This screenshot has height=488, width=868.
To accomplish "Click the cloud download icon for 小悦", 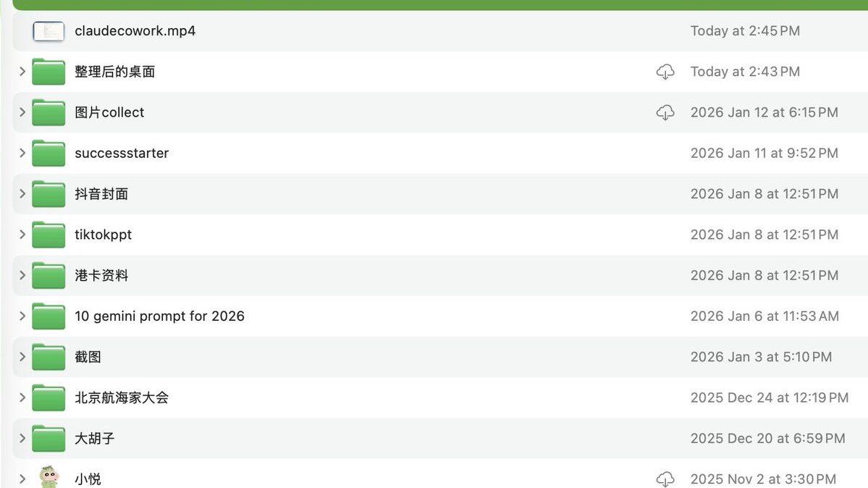I will tap(665, 479).
